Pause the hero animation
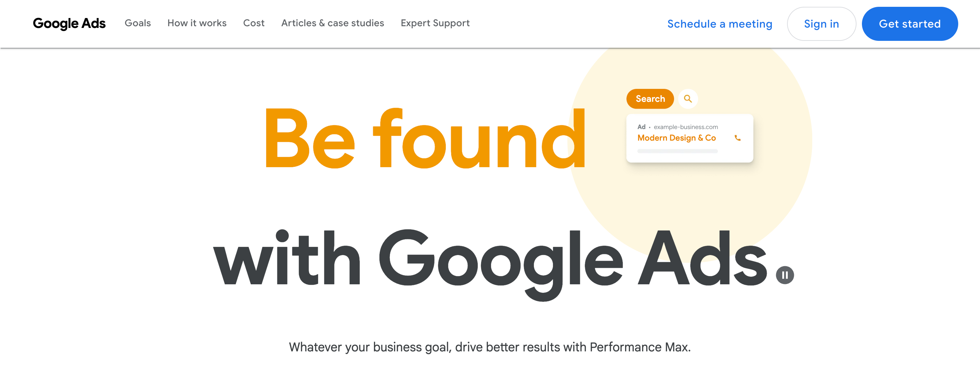This screenshot has height=365, width=980. pos(784,275)
